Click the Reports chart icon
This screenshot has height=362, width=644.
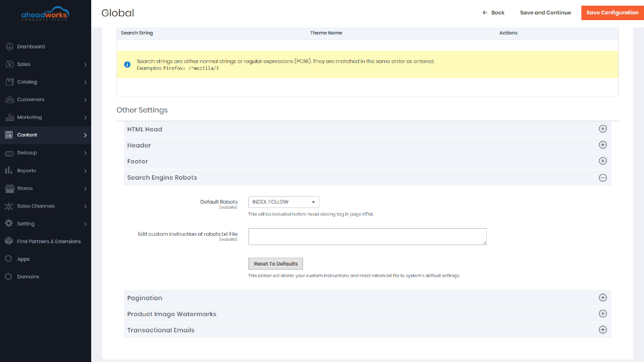[x=9, y=170]
